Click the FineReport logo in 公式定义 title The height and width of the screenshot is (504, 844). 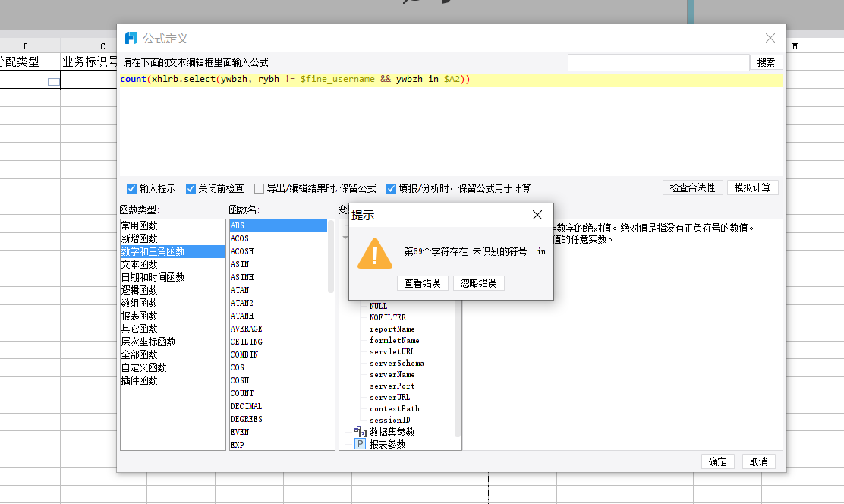(131, 38)
